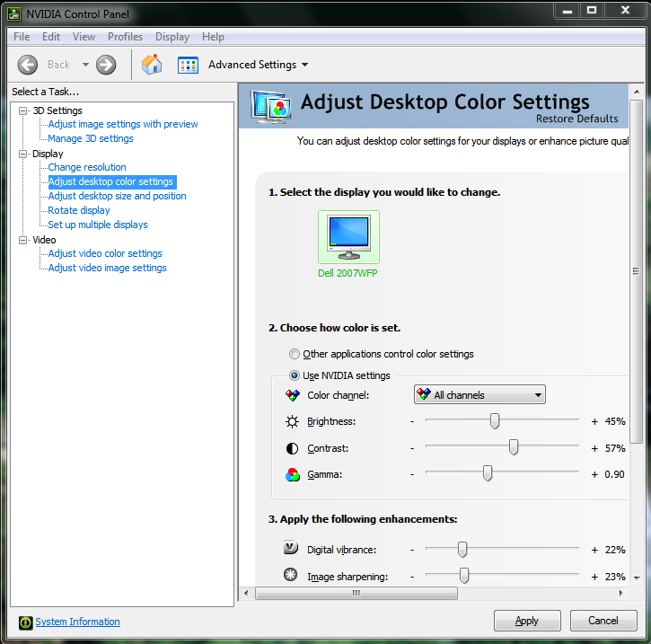Click the forward arrow navigation button

tap(106, 65)
